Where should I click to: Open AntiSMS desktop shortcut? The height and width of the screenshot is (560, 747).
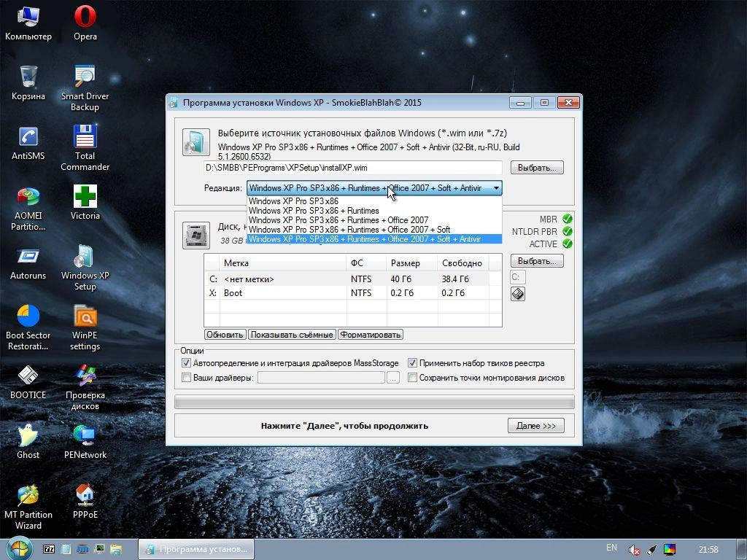(x=28, y=142)
